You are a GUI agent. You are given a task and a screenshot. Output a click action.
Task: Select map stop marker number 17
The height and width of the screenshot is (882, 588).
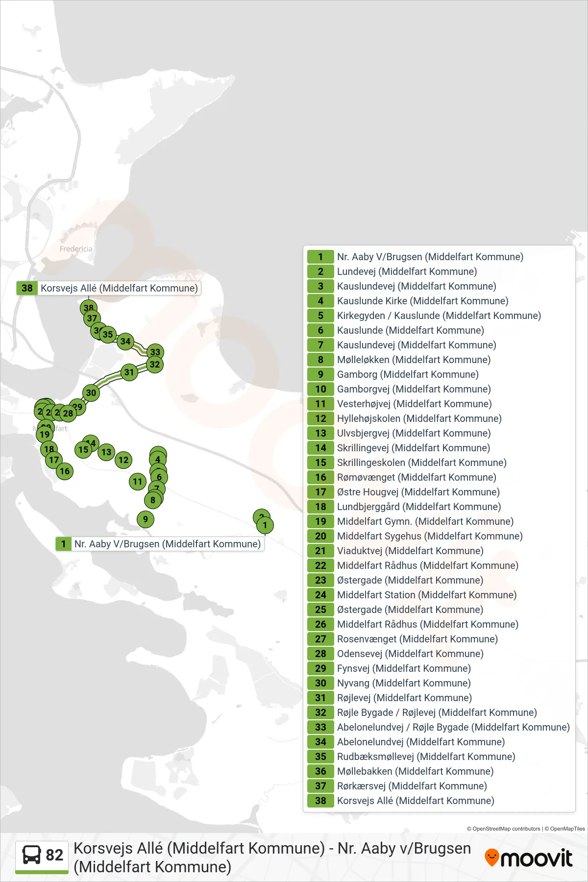(x=54, y=460)
